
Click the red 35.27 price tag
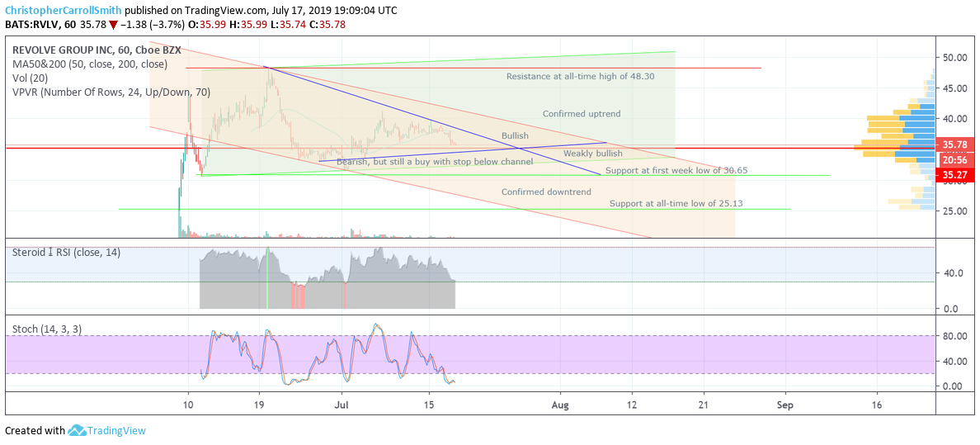(x=955, y=174)
